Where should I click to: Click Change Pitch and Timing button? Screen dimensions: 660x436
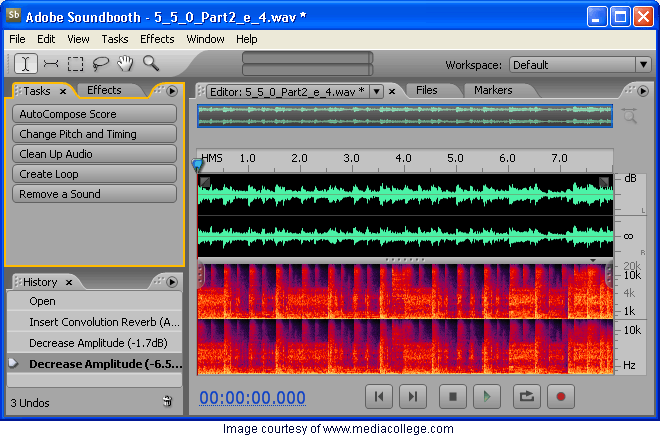[95, 134]
